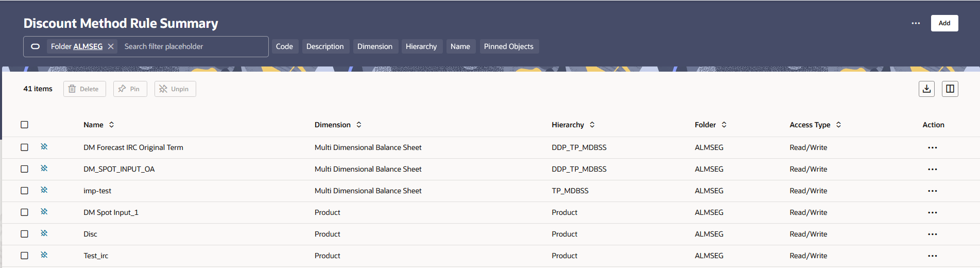Select the Hierarchy filter chip
The image size is (980, 268).
(421, 46)
